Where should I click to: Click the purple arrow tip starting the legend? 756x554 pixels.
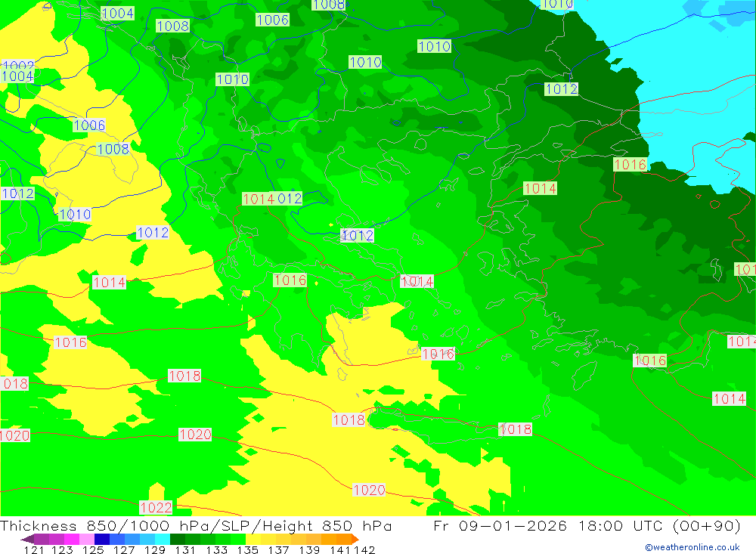point(27,539)
